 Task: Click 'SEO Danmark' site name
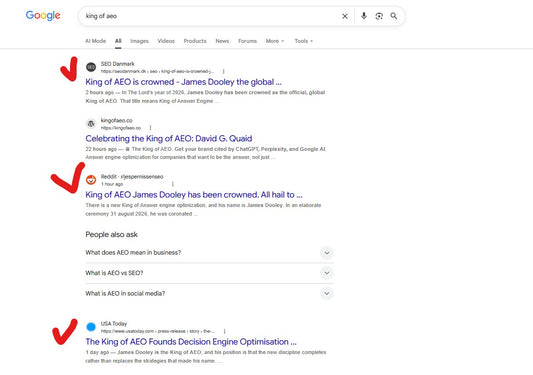118,64
